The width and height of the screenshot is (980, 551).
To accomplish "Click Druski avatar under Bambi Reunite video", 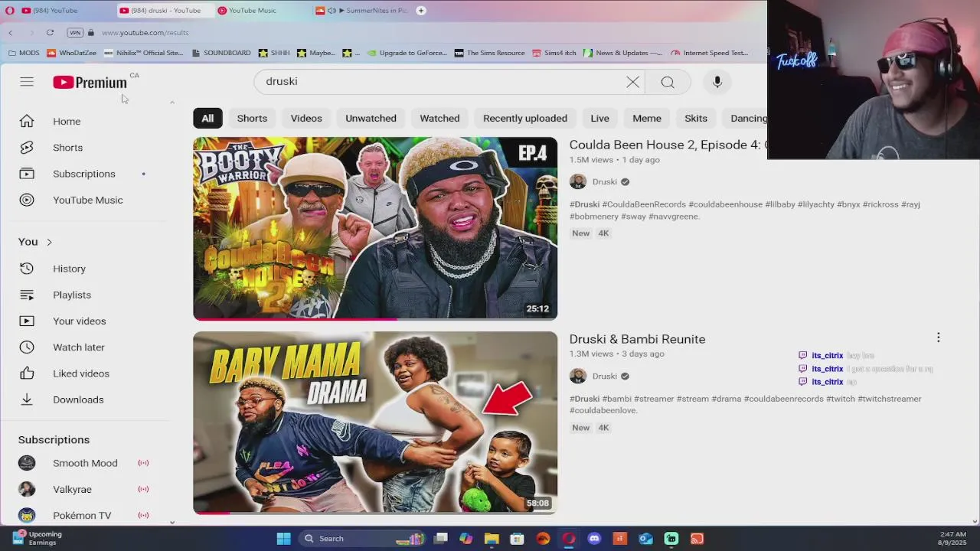I will point(578,376).
